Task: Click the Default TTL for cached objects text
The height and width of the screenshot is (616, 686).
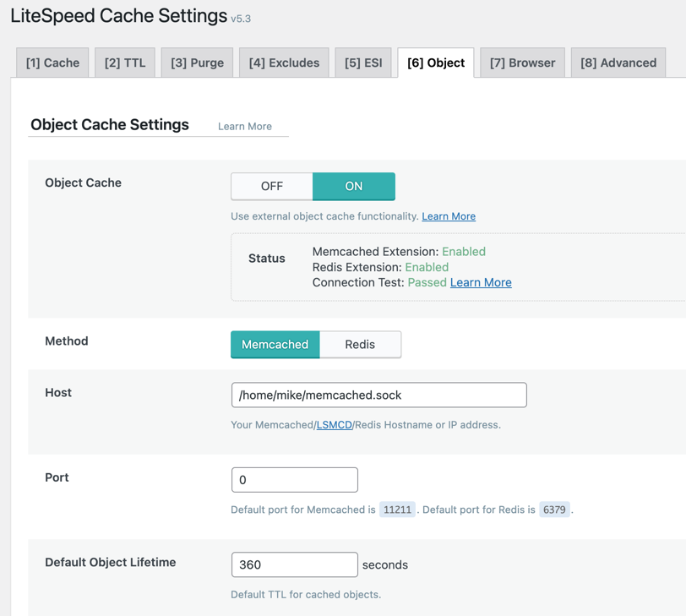Action: [306, 595]
